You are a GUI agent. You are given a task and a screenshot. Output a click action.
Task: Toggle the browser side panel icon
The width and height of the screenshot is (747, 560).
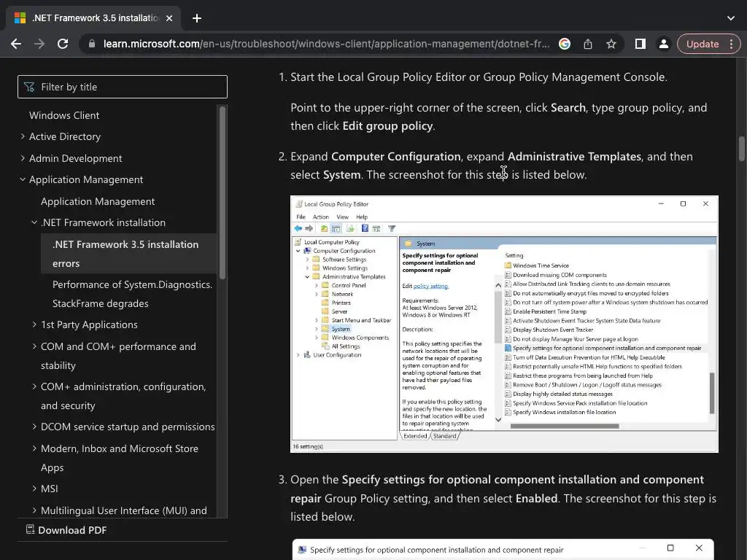click(x=640, y=44)
